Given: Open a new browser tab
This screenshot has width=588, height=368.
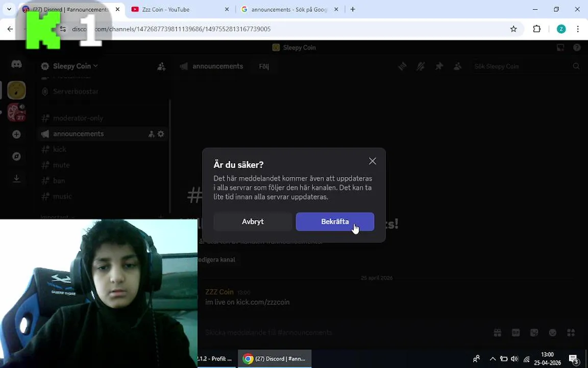Looking at the screenshot, I should coord(353,9).
